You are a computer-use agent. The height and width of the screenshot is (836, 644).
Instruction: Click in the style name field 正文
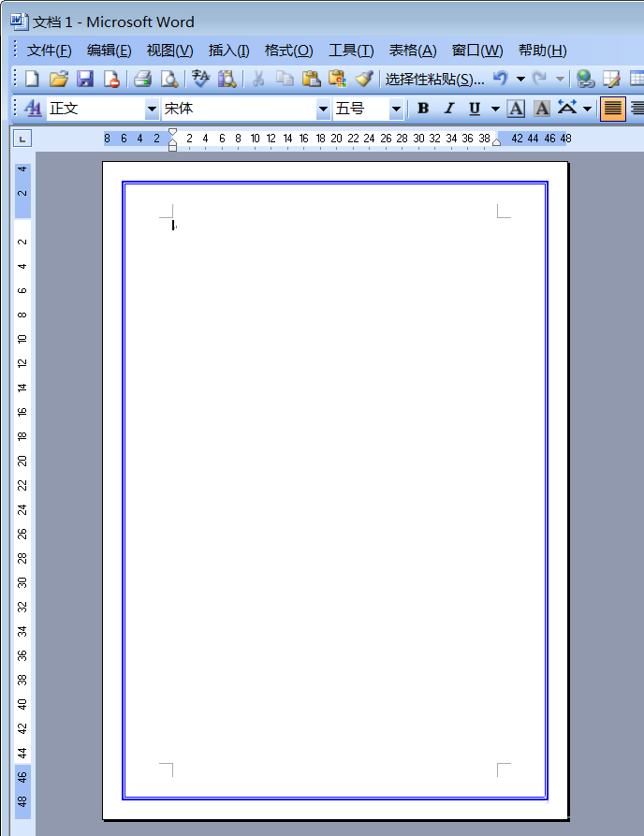pos(96,110)
